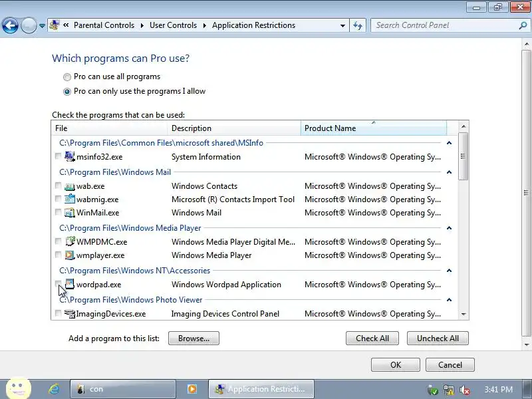Check the ImagingDevices.exe checkbox
Image resolution: width=532 pixels, height=399 pixels.
pos(58,313)
